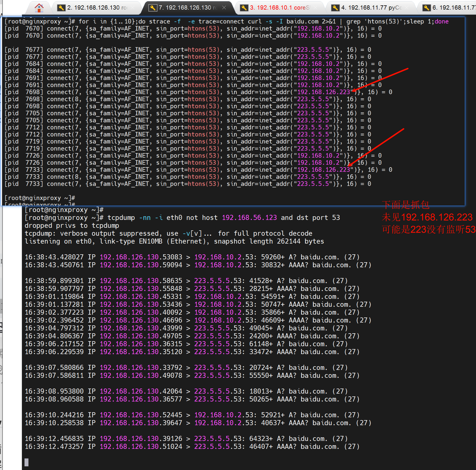Screen dimensions: 476x470
Task: Close the 2. 192.168.126.130 tab
Action: 133,8
